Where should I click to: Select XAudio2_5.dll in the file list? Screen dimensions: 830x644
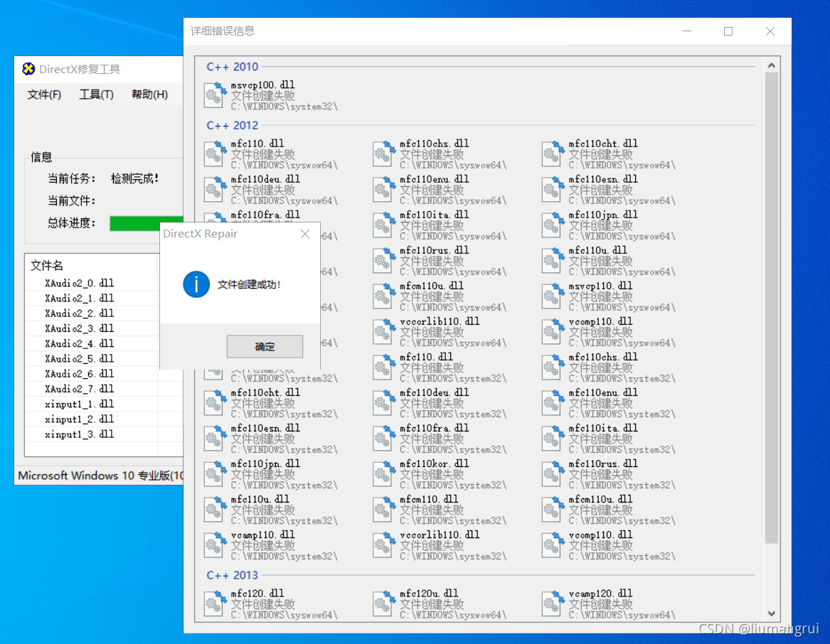click(79, 359)
